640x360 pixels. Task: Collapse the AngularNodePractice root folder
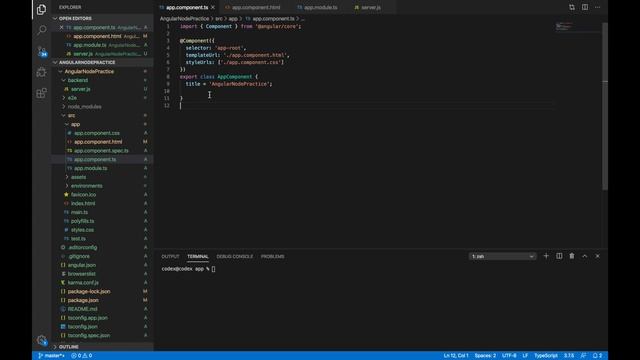(60, 71)
